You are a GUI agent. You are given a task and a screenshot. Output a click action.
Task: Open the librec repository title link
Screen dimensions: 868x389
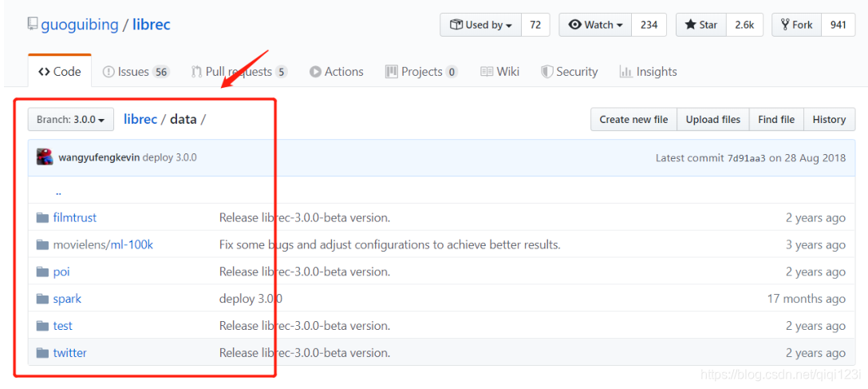pos(151,25)
